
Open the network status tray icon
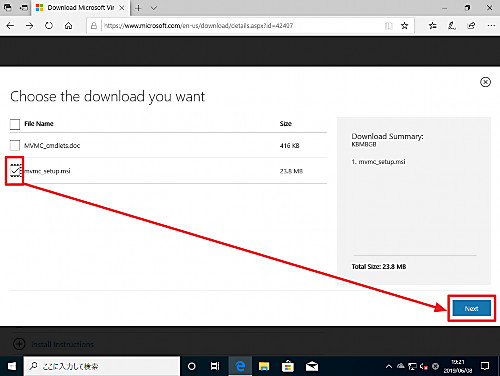(x=412, y=366)
